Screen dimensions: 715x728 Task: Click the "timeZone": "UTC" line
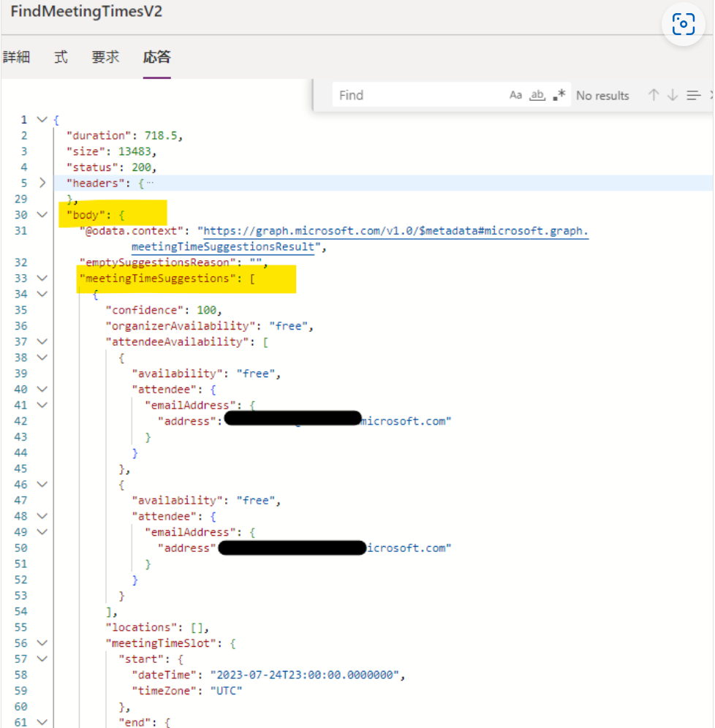coord(187,691)
